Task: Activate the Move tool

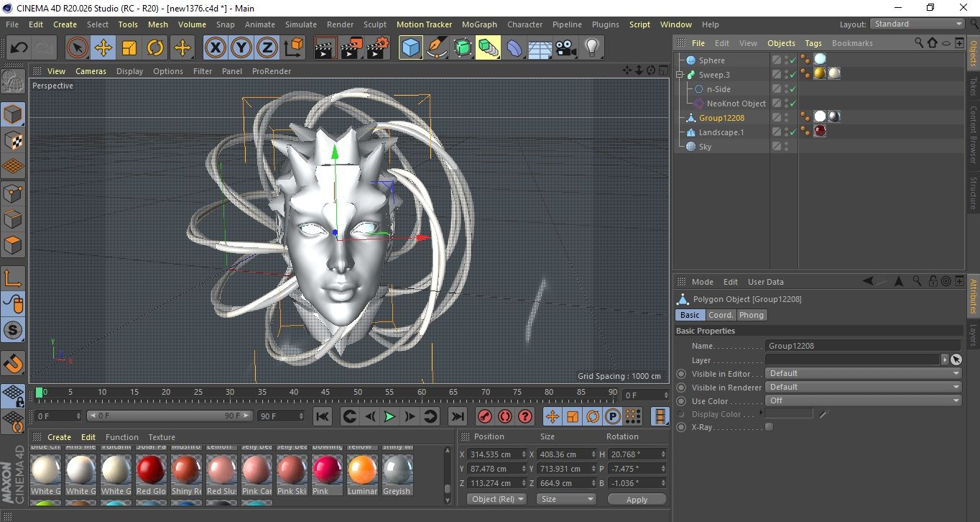Action: pos(103,48)
